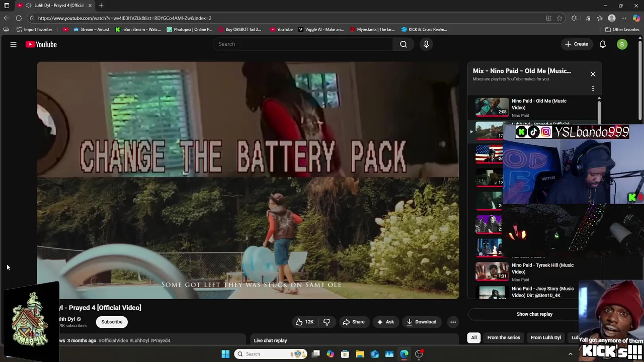Open the YouTube hamburger guide menu

click(x=14, y=44)
